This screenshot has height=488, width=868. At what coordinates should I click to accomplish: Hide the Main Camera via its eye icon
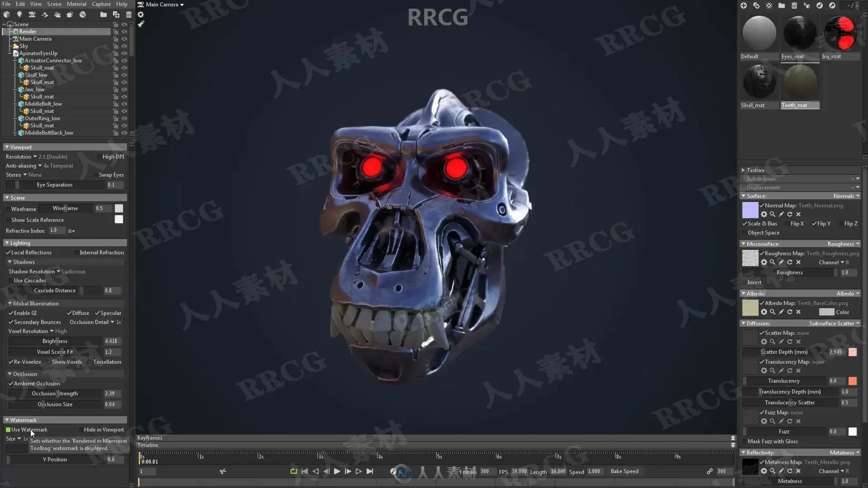[124, 39]
